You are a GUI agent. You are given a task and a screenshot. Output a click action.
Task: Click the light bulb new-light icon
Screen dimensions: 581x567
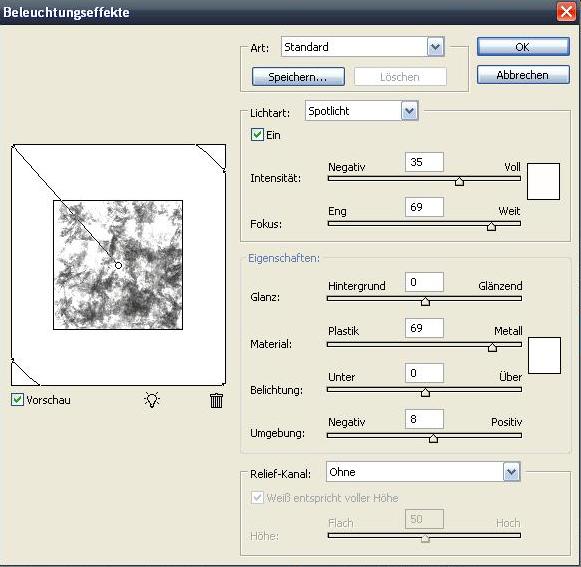[152, 400]
